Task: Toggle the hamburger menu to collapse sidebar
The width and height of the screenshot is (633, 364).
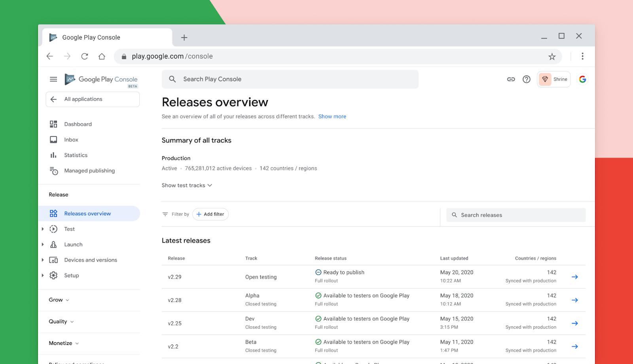Action: click(x=53, y=79)
